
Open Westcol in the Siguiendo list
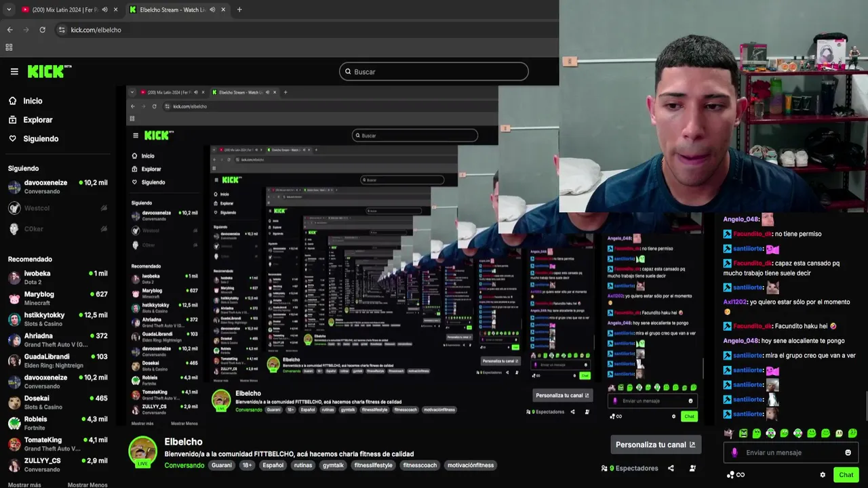click(x=58, y=208)
